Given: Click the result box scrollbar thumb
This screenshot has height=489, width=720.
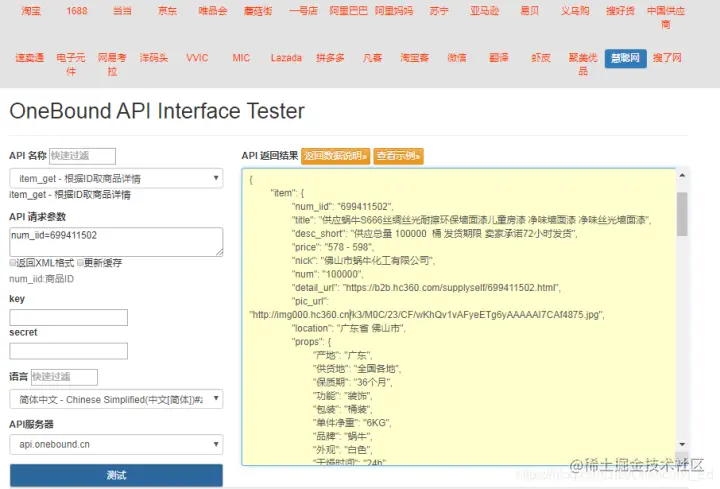Looking at the screenshot, I should pyautogui.click(x=682, y=214).
